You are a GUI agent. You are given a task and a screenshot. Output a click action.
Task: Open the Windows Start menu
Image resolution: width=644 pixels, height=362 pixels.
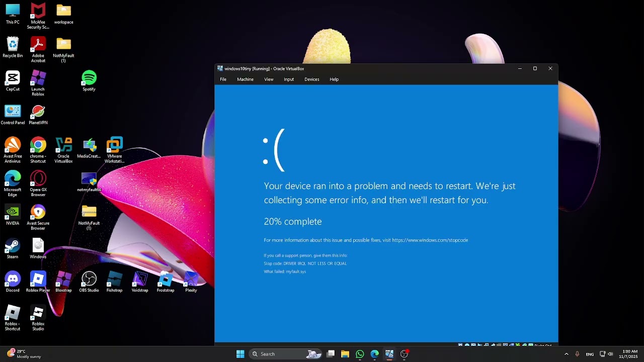(240, 354)
